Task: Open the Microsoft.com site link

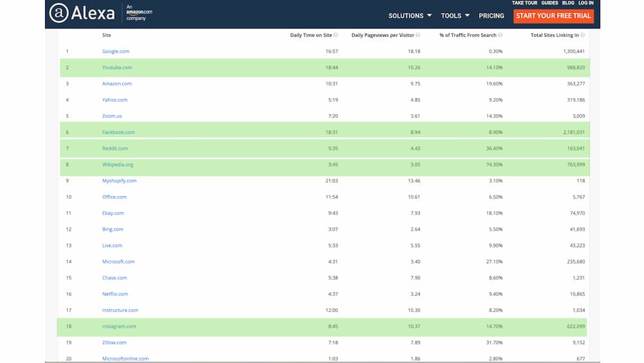Action: click(x=118, y=262)
